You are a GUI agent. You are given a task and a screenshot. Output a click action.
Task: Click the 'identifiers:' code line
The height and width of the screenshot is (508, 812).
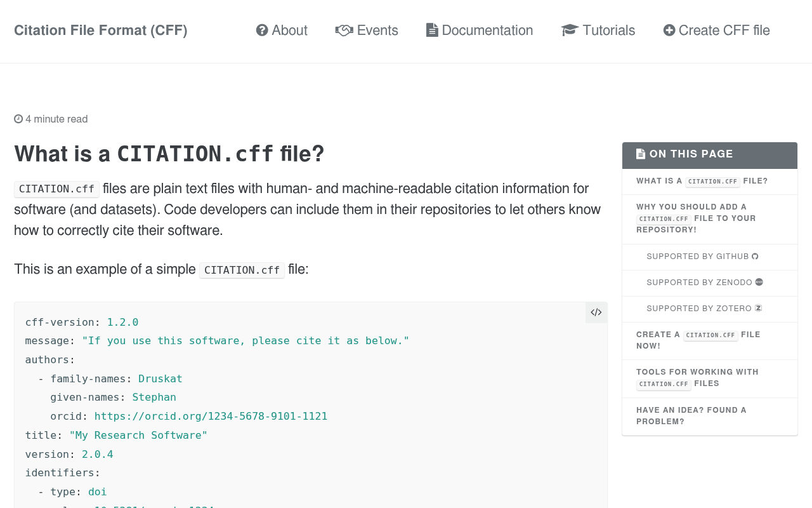pyautogui.click(x=63, y=473)
